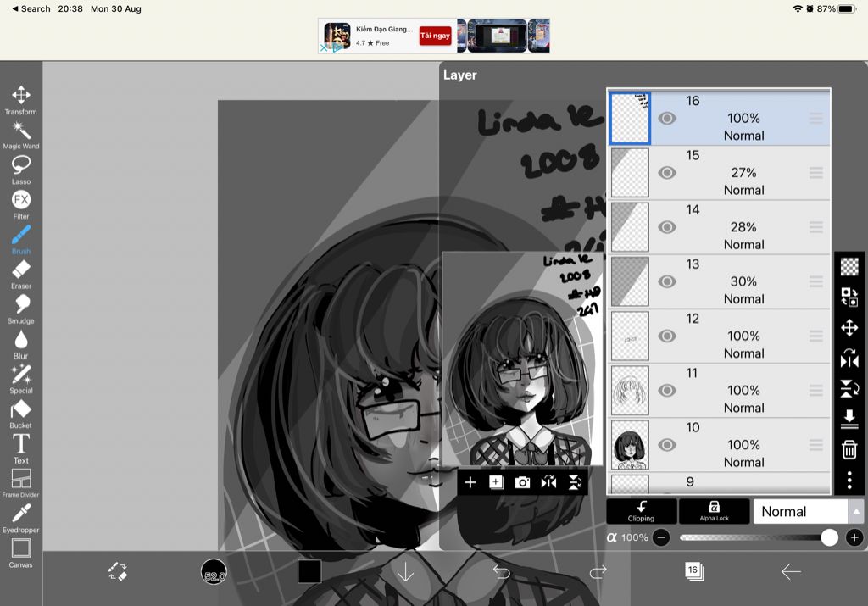
Task: Select the Eraser tool
Action: (21, 275)
